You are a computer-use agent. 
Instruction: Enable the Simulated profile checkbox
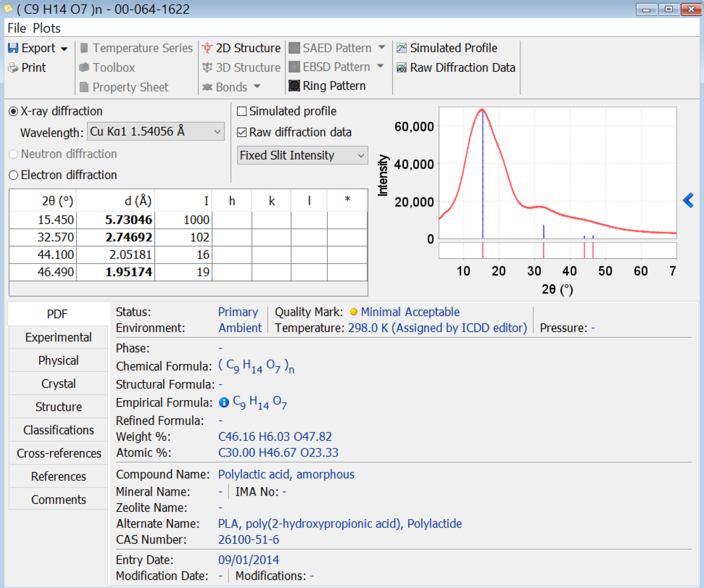coord(242,111)
